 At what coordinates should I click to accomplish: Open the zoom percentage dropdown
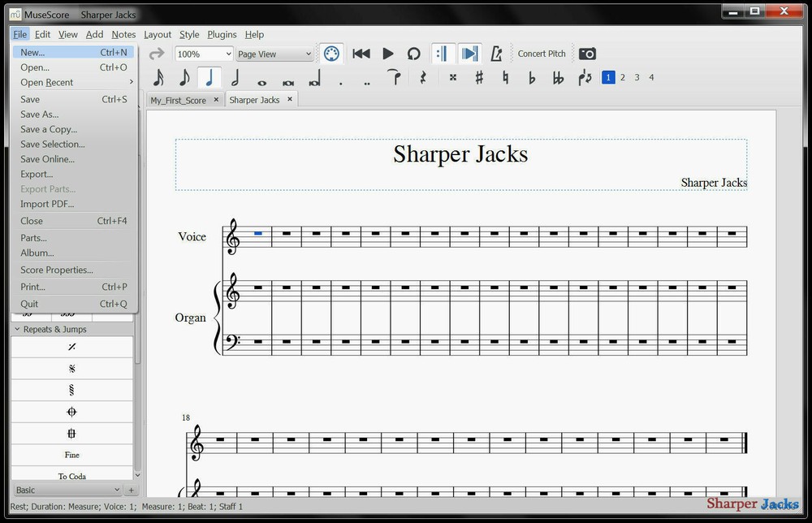click(x=202, y=53)
